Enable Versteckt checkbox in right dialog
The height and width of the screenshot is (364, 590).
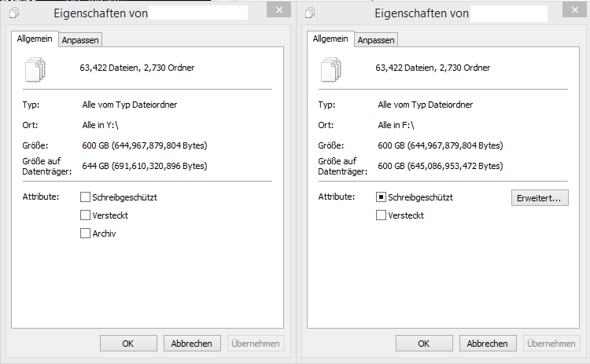click(382, 215)
